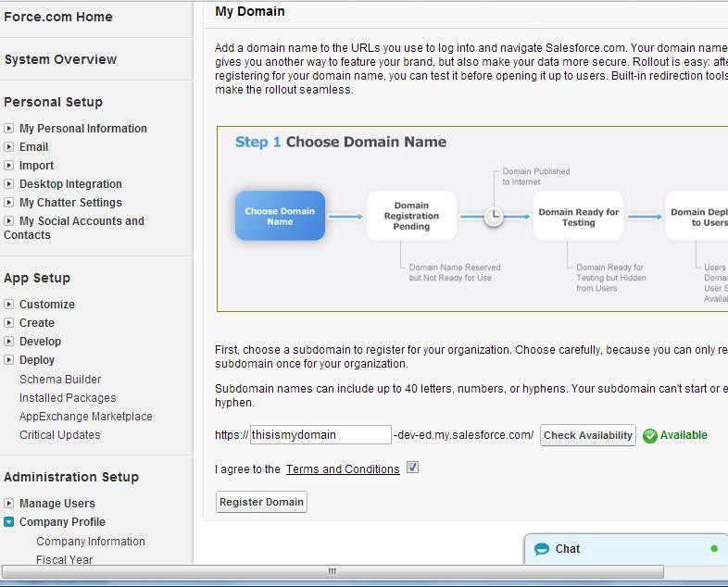Open AppExchange Marketplace link
This screenshot has height=587, width=728.
point(86,417)
